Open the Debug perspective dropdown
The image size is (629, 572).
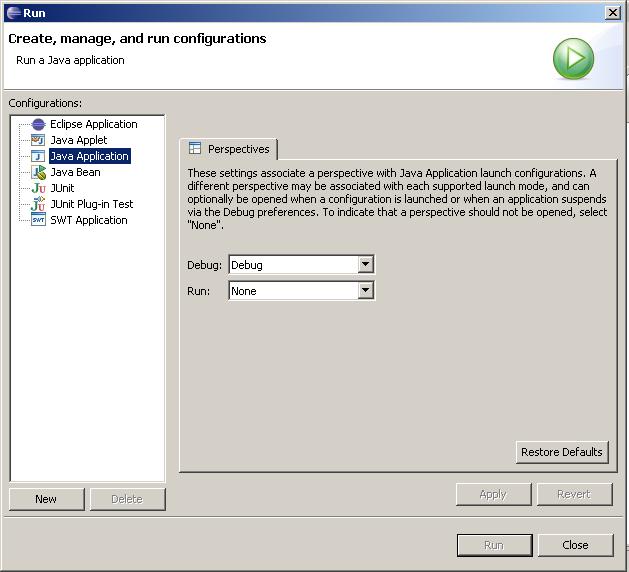pos(365,265)
